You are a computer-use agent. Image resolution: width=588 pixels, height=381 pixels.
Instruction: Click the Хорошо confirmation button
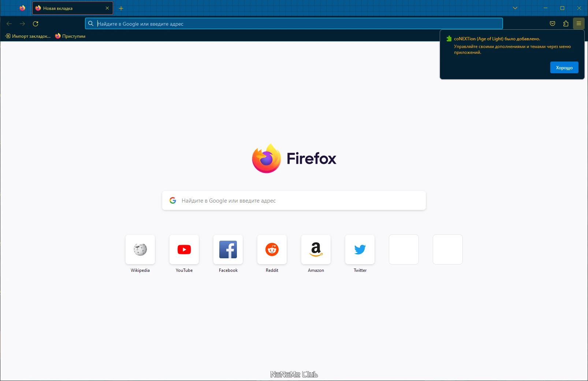tap(564, 67)
